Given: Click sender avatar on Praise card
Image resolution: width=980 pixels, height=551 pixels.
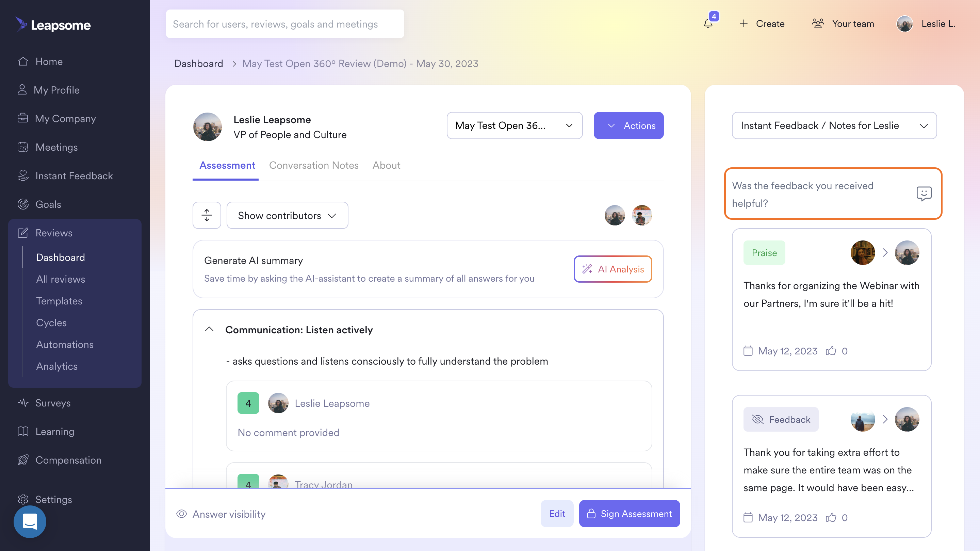Looking at the screenshot, I should (x=863, y=252).
